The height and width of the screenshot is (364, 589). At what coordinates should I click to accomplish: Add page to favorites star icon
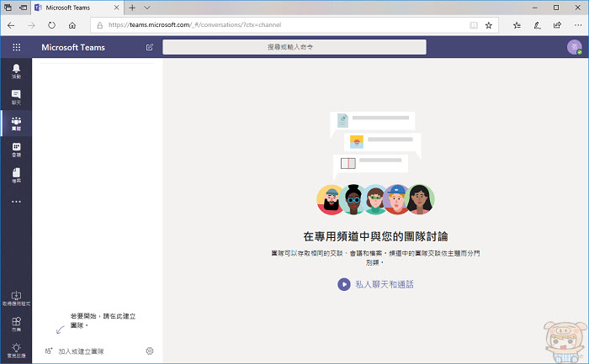point(488,25)
